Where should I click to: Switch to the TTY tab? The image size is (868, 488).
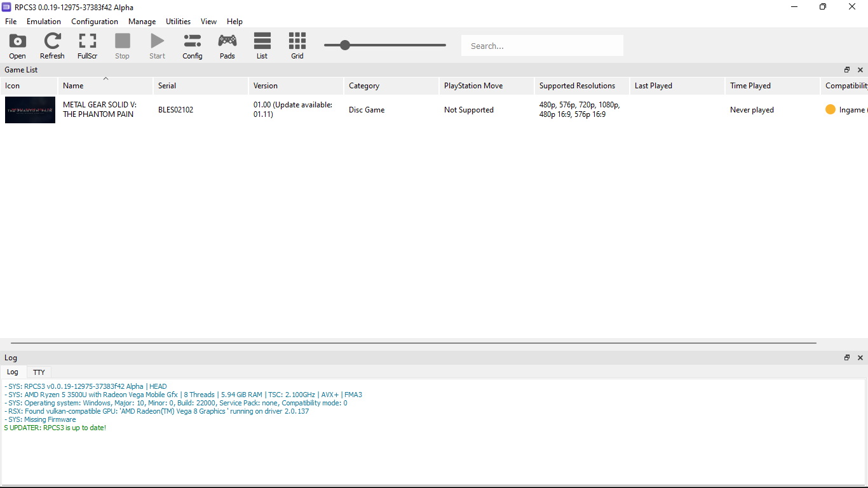click(39, 372)
